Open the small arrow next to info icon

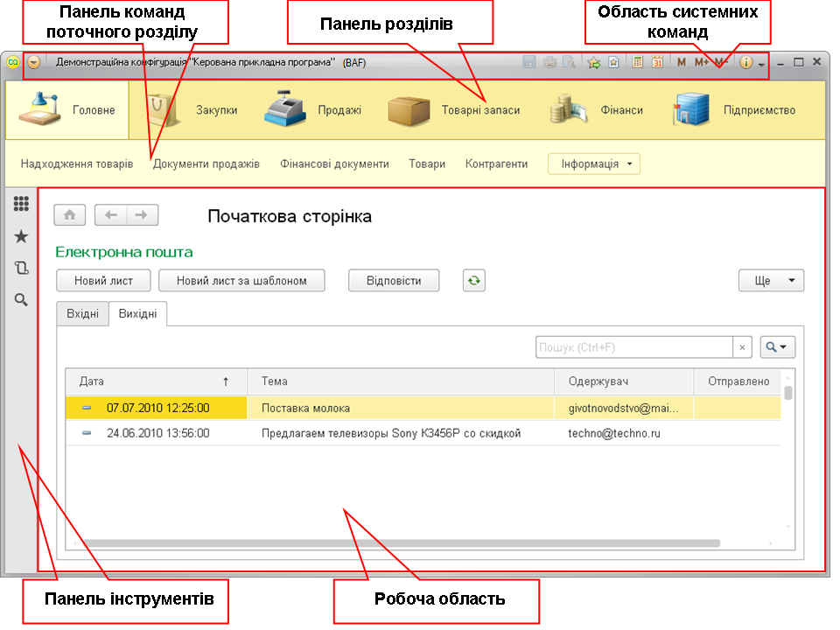pos(761,64)
